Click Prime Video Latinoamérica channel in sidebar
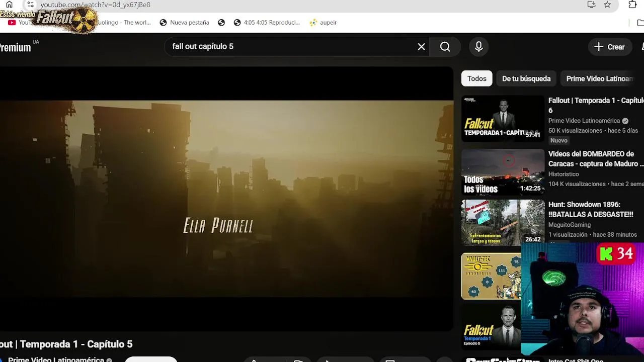The width and height of the screenshot is (644, 362). point(584,121)
